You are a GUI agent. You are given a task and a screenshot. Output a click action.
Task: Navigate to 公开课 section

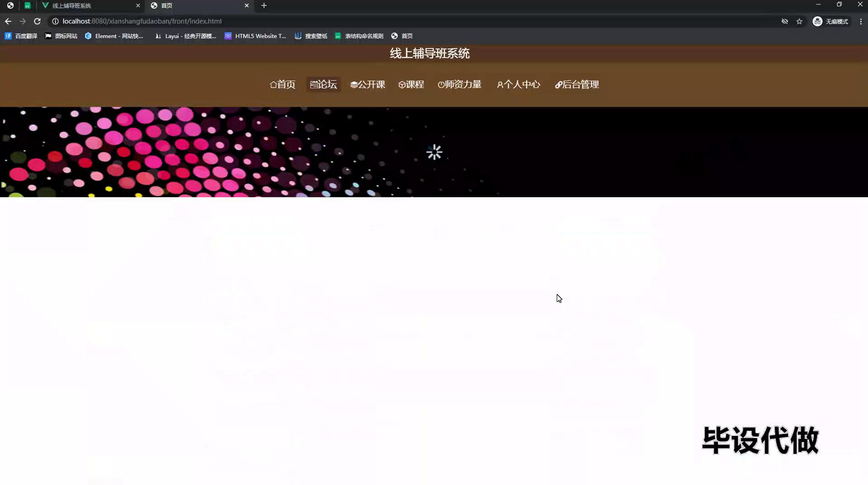368,85
